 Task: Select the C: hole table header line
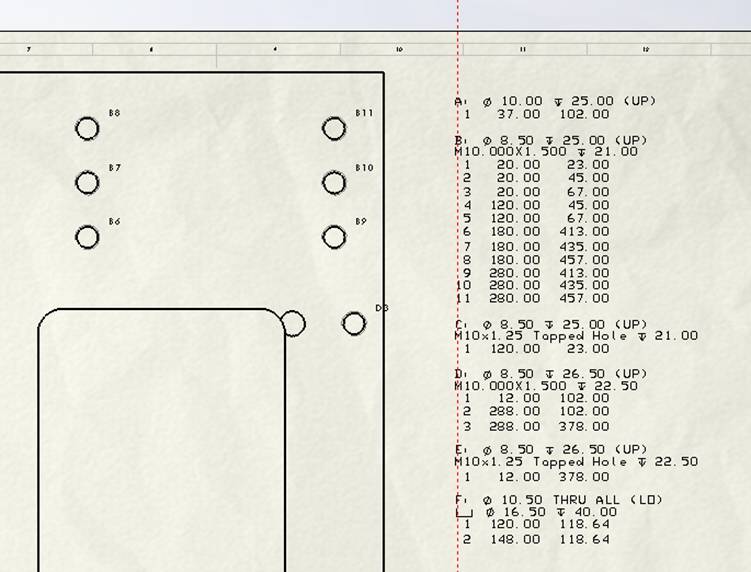pos(551,325)
